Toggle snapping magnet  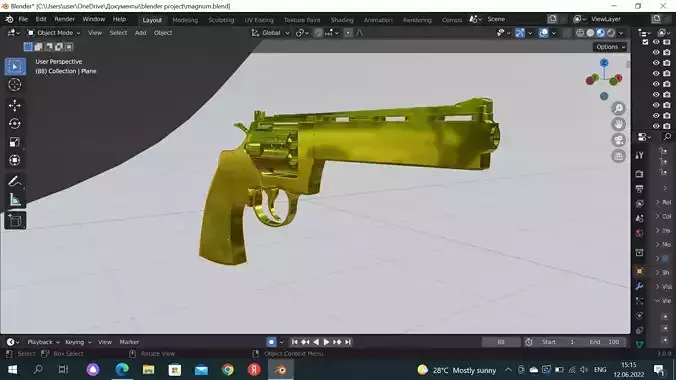coord(318,33)
